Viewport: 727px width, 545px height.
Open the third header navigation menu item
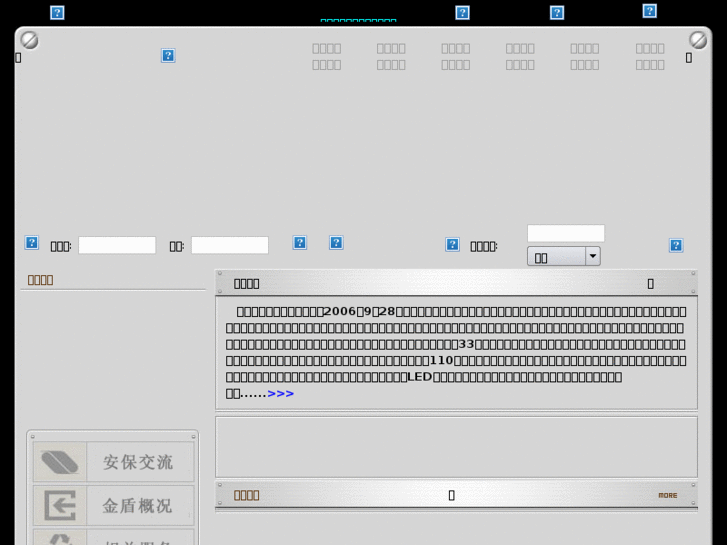[455, 57]
